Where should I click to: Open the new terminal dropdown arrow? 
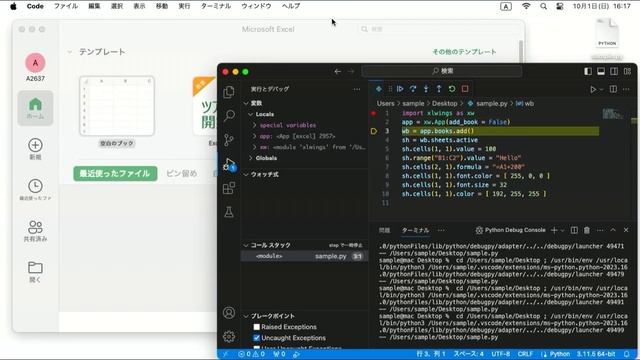click(x=562, y=231)
